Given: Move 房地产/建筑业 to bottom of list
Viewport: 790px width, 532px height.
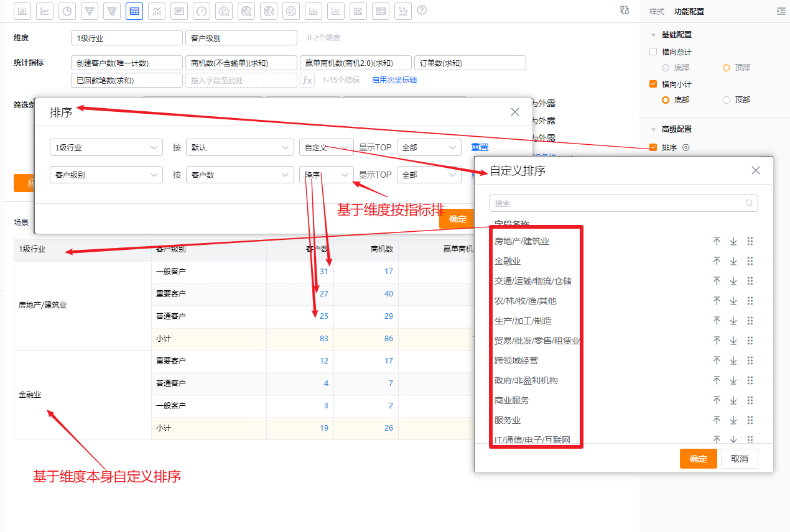Looking at the screenshot, I should [733, 241].
